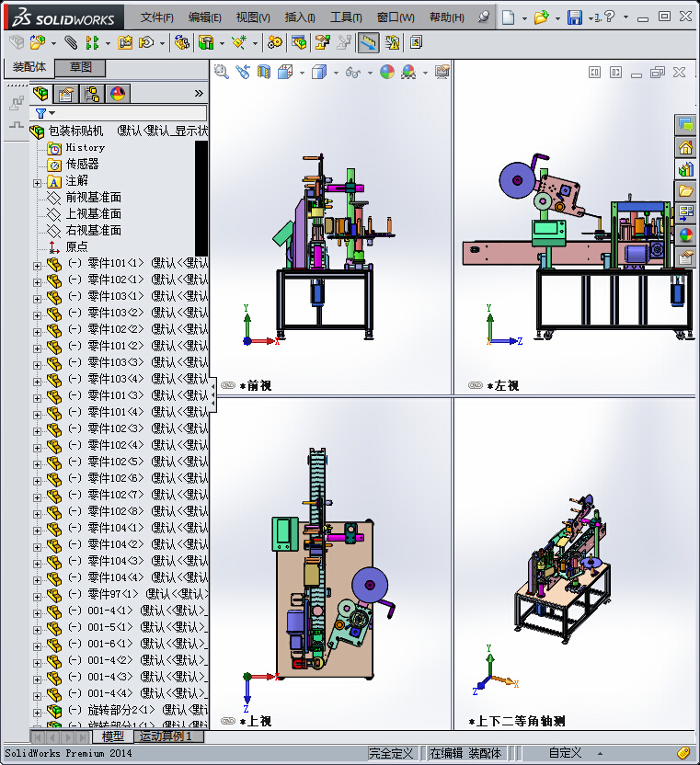The width and height of the screenshot is (700, 765).
Task: Open the SolidWorks Resources home tab
Action: 686,147
